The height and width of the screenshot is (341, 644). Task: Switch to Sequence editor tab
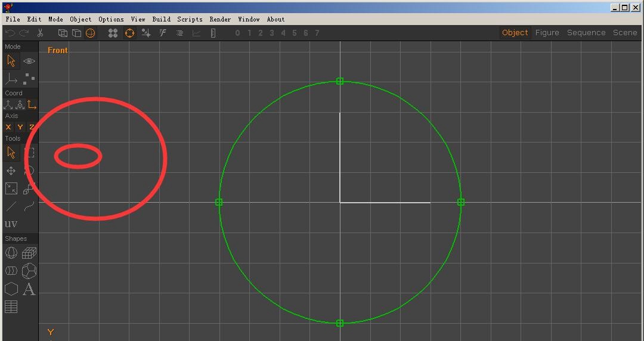[x=586, y=32]
